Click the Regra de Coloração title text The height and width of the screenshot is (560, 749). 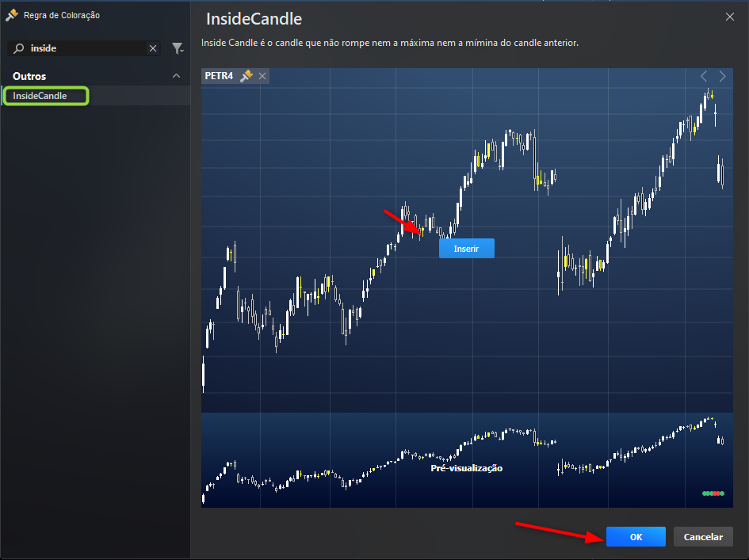point(62,15)
